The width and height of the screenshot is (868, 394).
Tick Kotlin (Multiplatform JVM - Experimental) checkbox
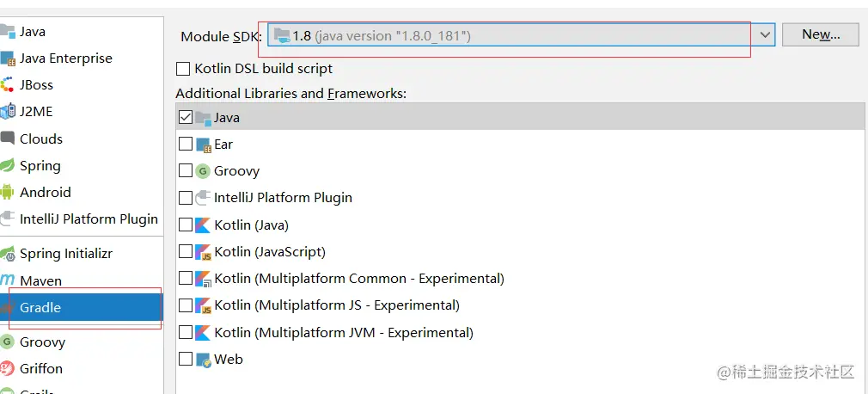coord(186,332)
